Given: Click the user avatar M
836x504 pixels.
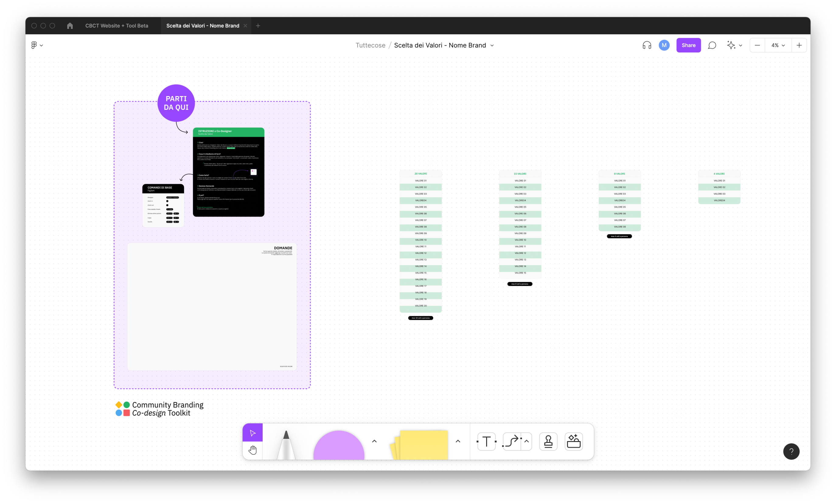Looking at the screenshot, I should 664,45.
